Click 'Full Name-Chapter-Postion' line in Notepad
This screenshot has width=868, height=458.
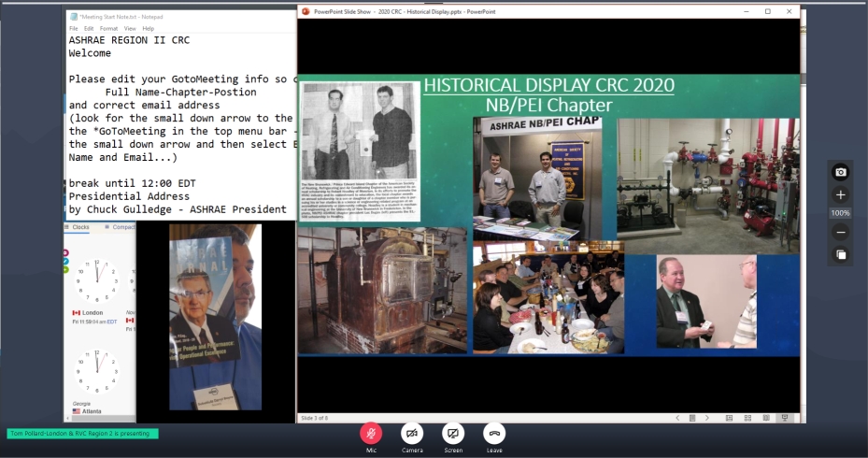(x=181, y=93)
